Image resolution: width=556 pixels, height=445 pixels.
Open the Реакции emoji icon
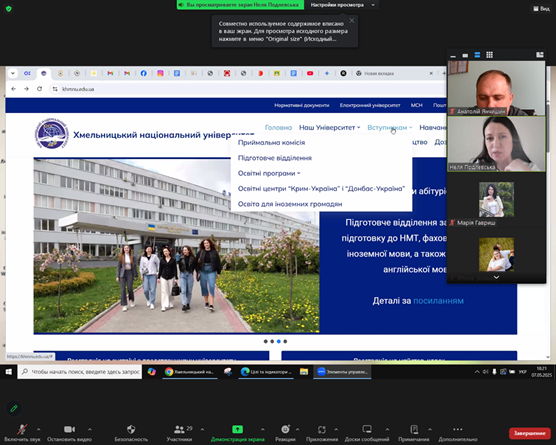[x=285, y=429]
